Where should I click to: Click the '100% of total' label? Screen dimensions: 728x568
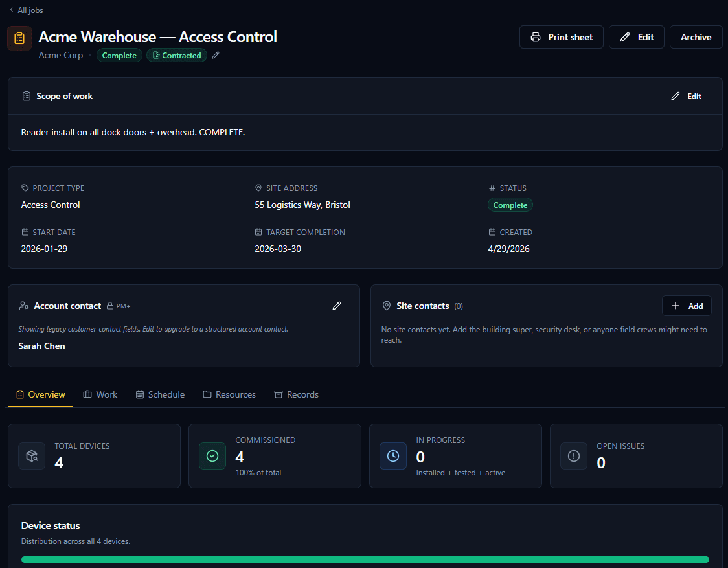[x=258, y=473]
